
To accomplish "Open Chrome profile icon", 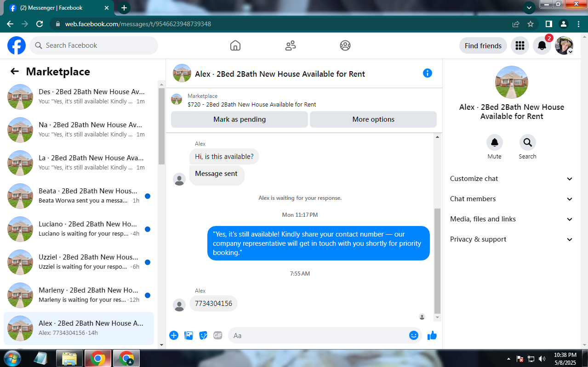I will click(x=564, y=24).
